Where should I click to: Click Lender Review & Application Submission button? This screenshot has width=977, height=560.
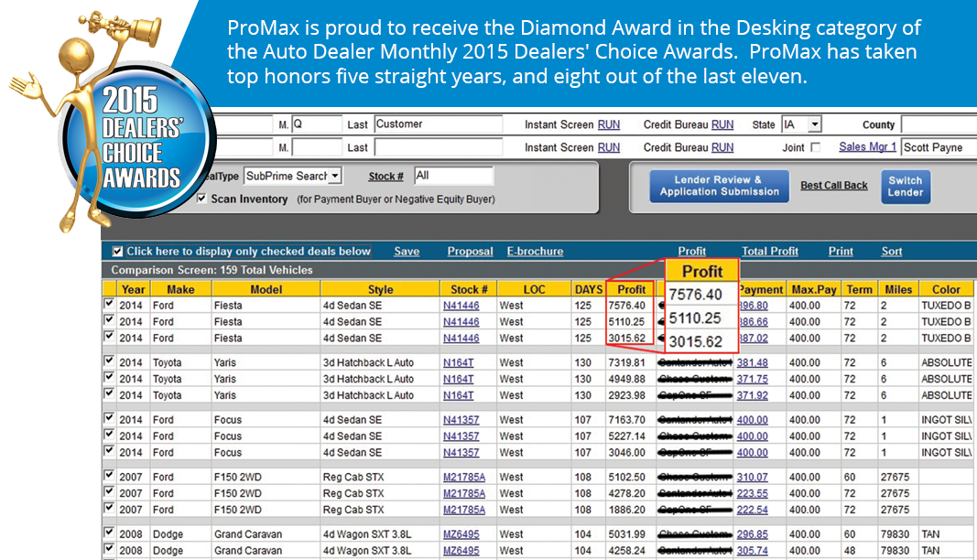(x=719, y=186)
